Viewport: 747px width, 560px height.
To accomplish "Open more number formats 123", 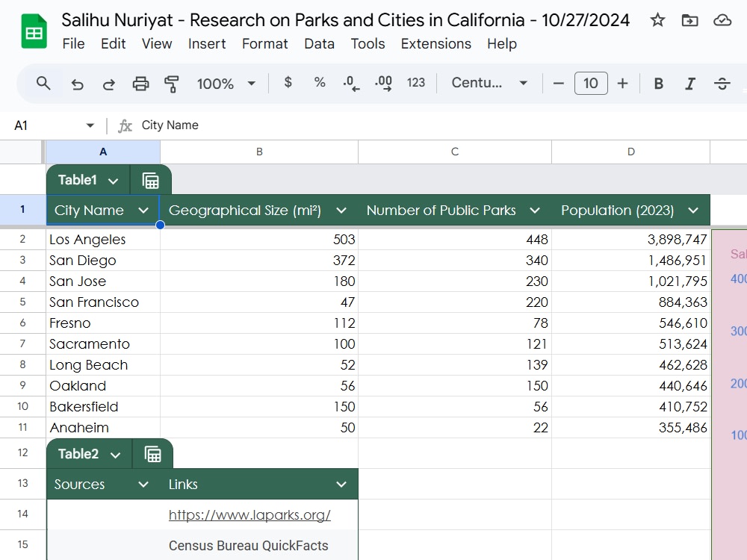I will pos(416,83).
